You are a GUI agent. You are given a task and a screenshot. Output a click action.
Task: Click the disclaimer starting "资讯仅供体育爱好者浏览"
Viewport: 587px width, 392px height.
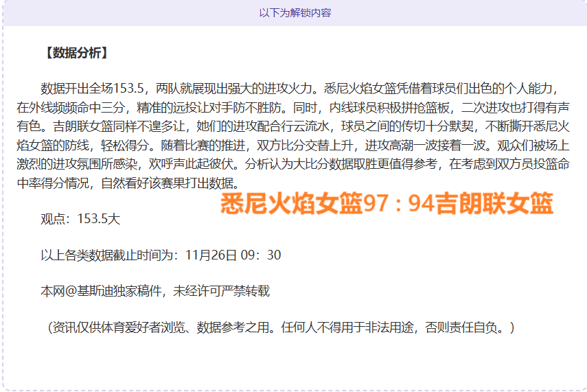118,327
